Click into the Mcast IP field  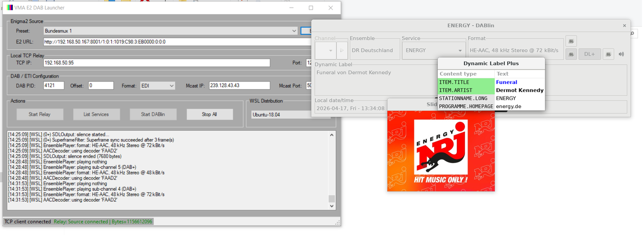point(239,86)
